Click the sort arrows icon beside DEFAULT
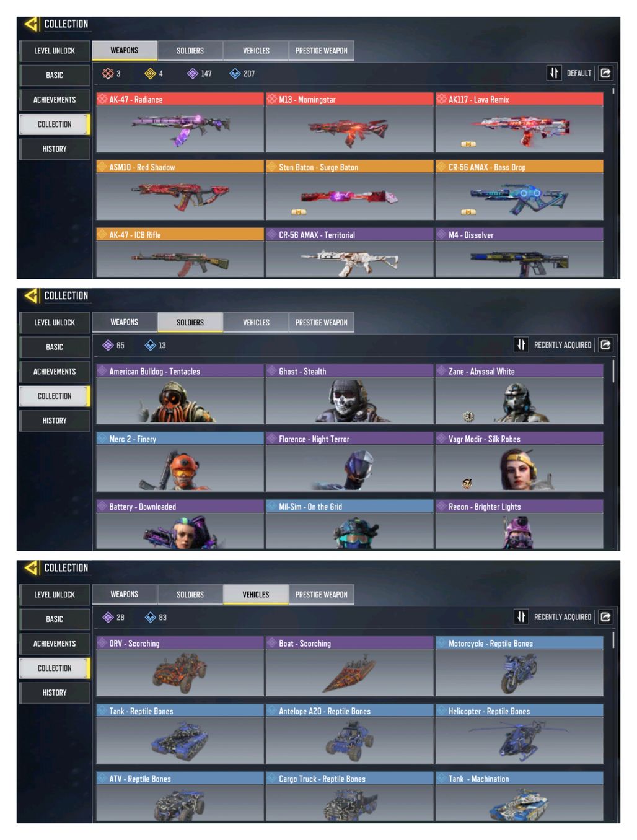 553,73
